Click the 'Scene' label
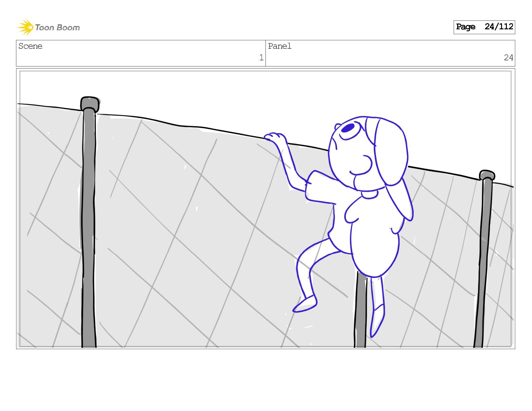The width and height of the screenshot is (532, 411). click(x=30, y=46)
